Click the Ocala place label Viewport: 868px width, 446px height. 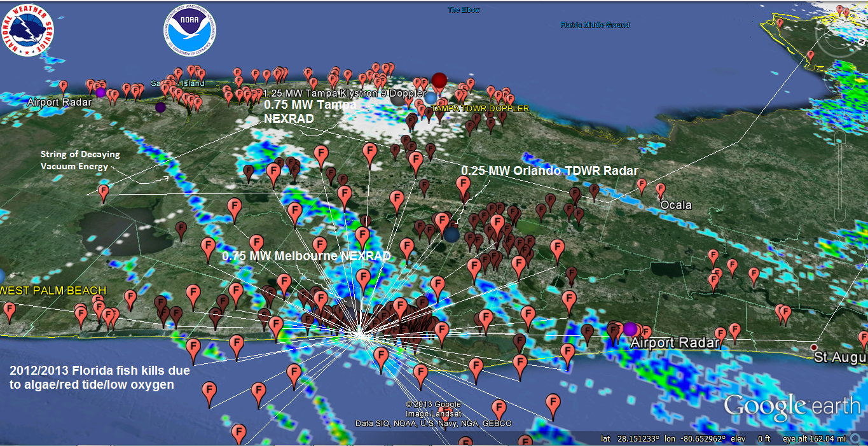click(677, 206)
